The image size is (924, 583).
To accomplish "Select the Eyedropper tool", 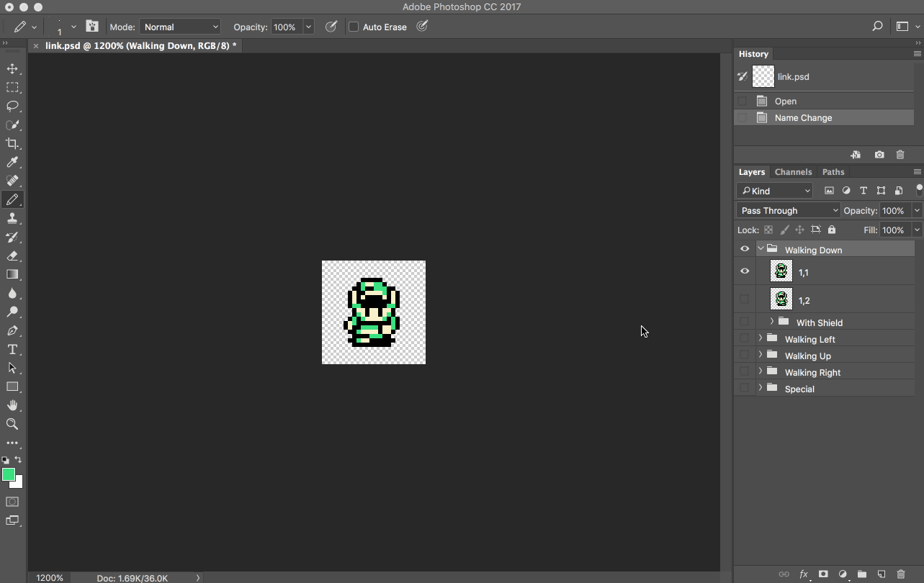I will pos(12,163).
